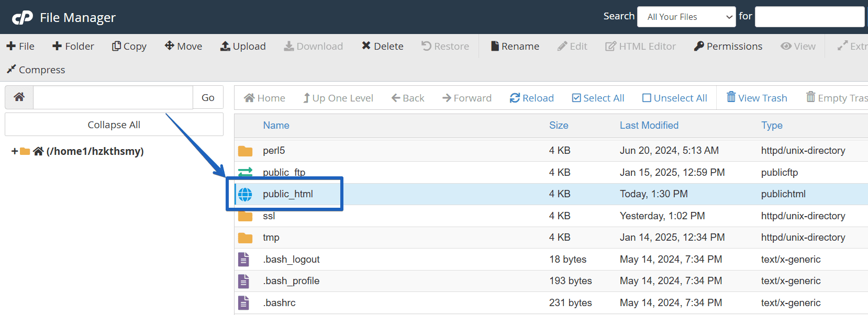868x315 pixels.
Task: Click the Delete X icon
Action: pos(366,46)
